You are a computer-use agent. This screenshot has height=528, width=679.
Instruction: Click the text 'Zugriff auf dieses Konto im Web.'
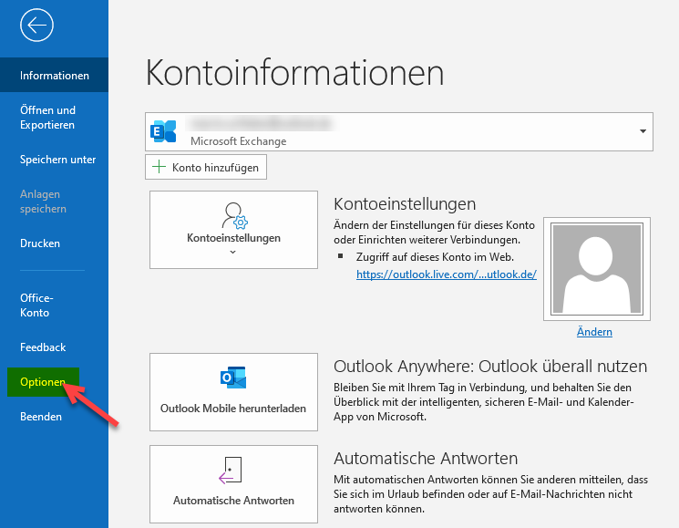click(435, 257)
